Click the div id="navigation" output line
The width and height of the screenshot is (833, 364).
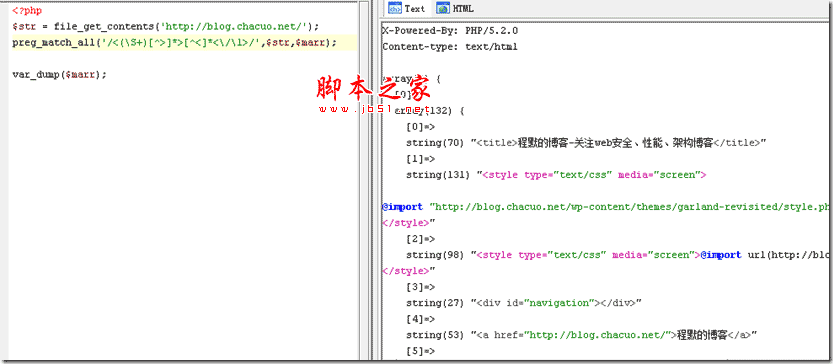click(524, 303)
